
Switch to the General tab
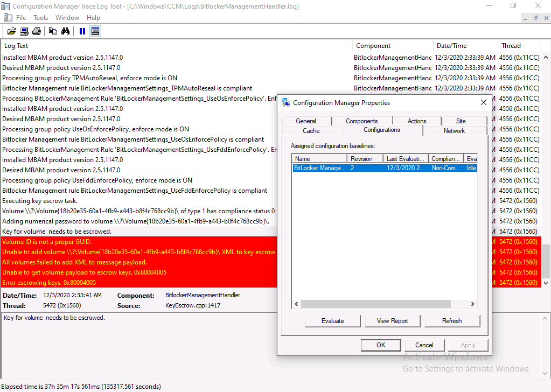coord(306,121)
